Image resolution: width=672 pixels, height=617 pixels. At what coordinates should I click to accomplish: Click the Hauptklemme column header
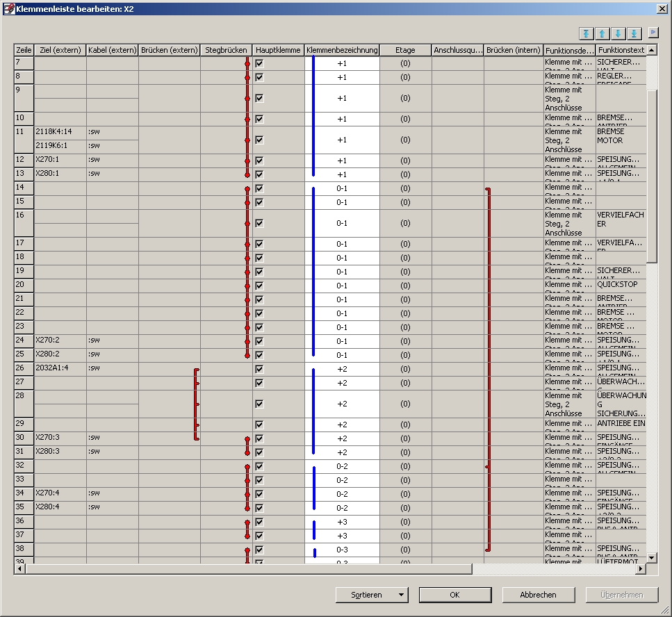(x=278, y=50)
